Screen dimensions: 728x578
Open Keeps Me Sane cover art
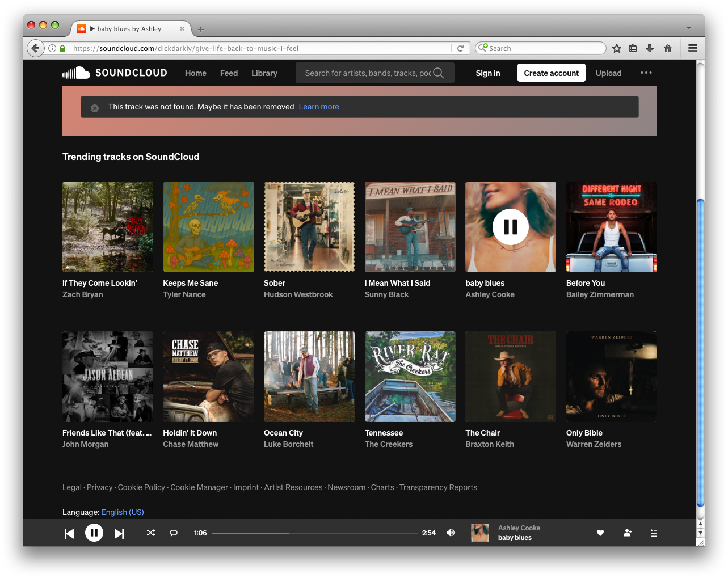point(209,227)
